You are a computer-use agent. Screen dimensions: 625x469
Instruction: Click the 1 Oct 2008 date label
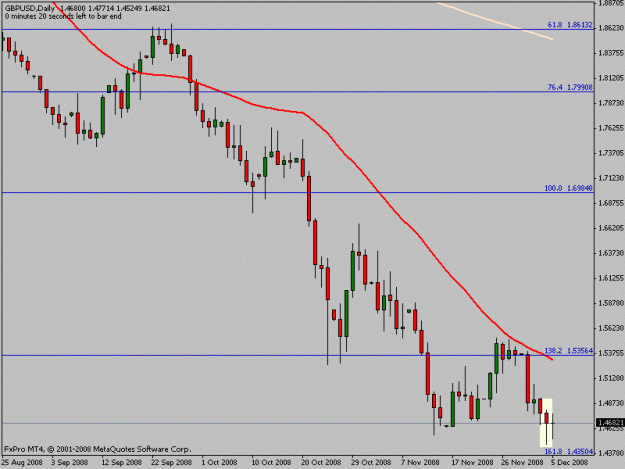[219, 462]
